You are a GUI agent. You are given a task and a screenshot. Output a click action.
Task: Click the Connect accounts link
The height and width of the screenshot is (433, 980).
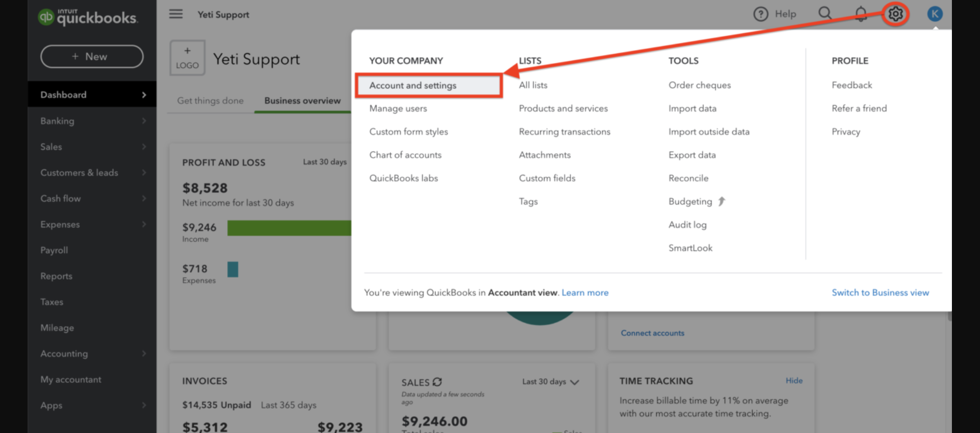(x=652, y=333)
